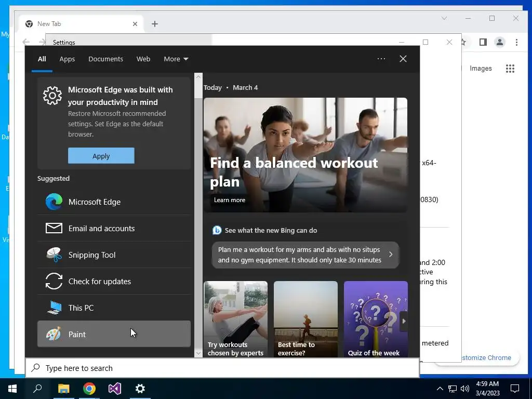This screenshot has width=532, height=399.
Task: Open Microsoft Edge from suggested list
Action: [x=114, y=202]
